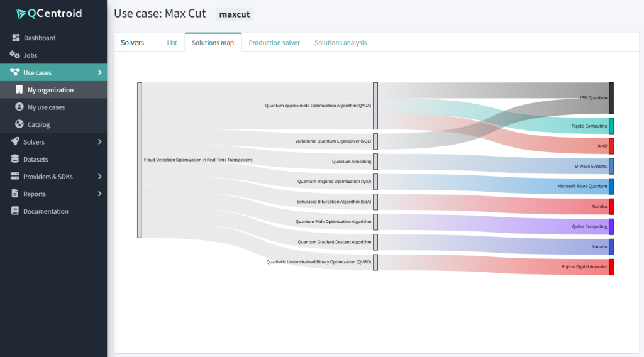This screenshot has width=644, height=357.
Task: Open the Solutions analysis tab
Action: (x=340, y=43)
